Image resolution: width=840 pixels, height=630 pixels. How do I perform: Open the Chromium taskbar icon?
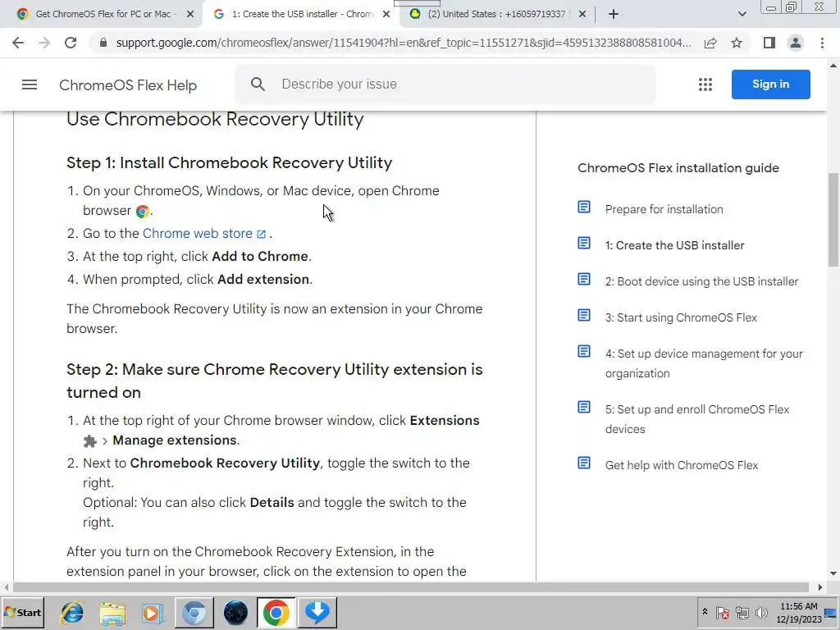click(x=194, y=612)
